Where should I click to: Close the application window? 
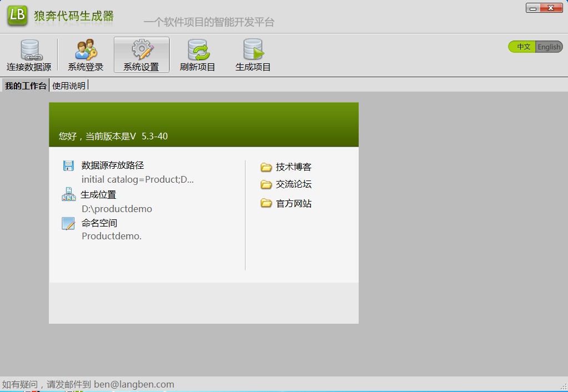click(x=551, y=8)
